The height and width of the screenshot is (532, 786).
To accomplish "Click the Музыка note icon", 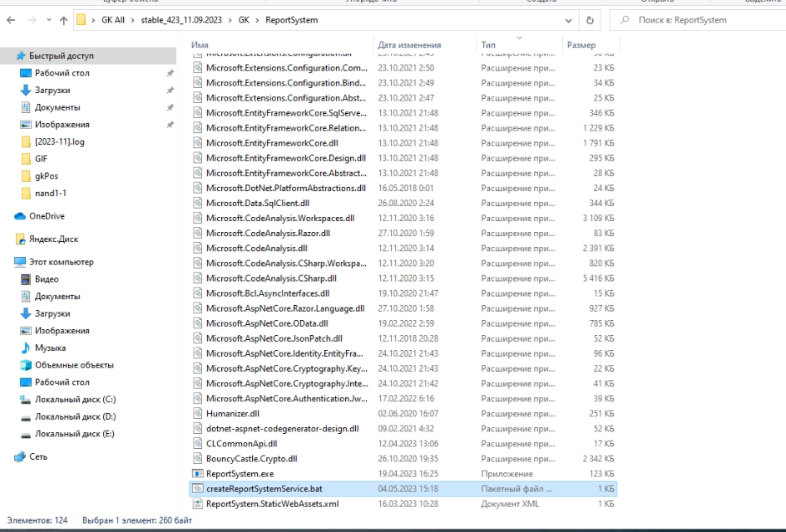I will point(26,347).
